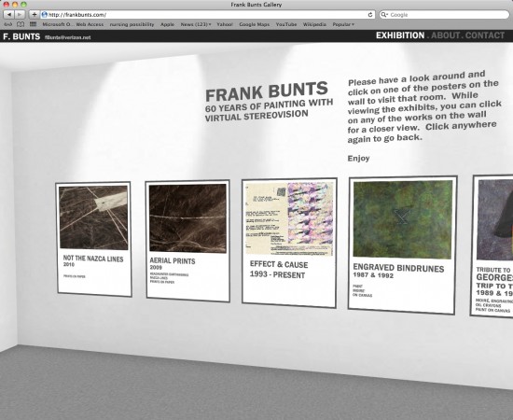Click the Safari back arrow button
This screenshot has width=513, height=420.
pyautogui.click(x=8, y=14)
